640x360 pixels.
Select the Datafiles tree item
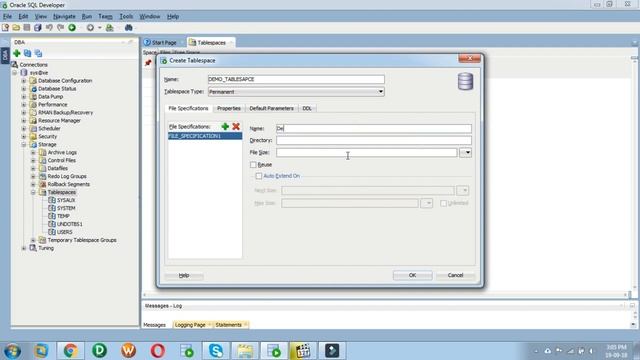[58, 169]
